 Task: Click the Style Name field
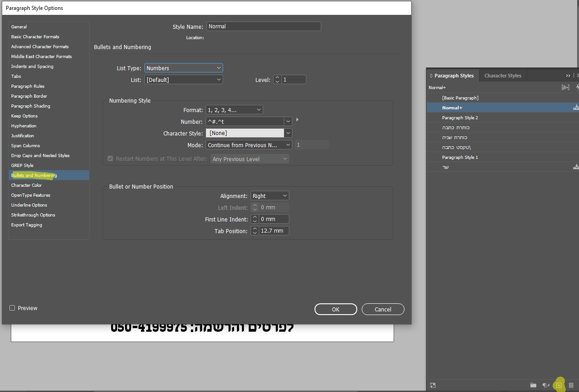(264, 27)
